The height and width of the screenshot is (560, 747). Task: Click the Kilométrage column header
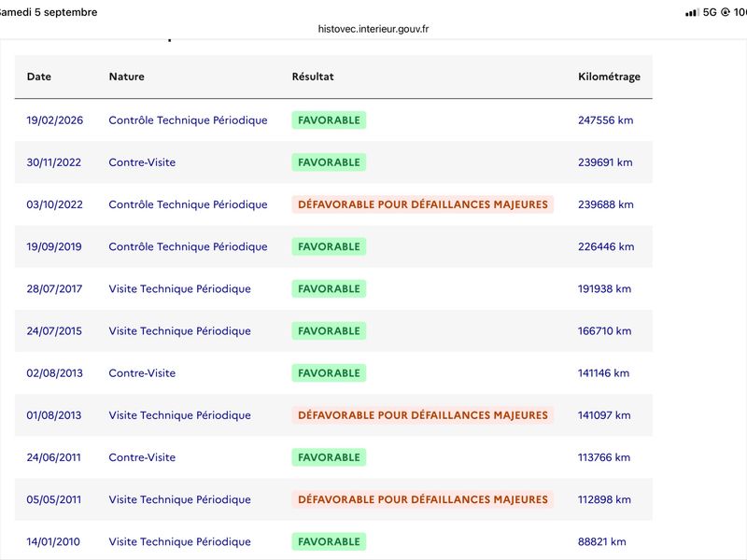point(610,77)
